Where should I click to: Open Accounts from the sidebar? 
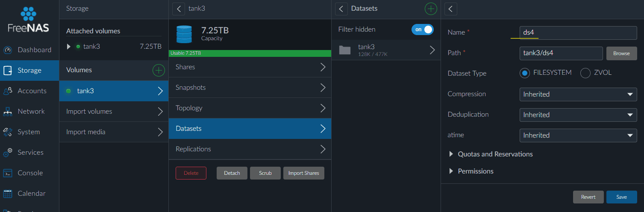tap(29, 91)
